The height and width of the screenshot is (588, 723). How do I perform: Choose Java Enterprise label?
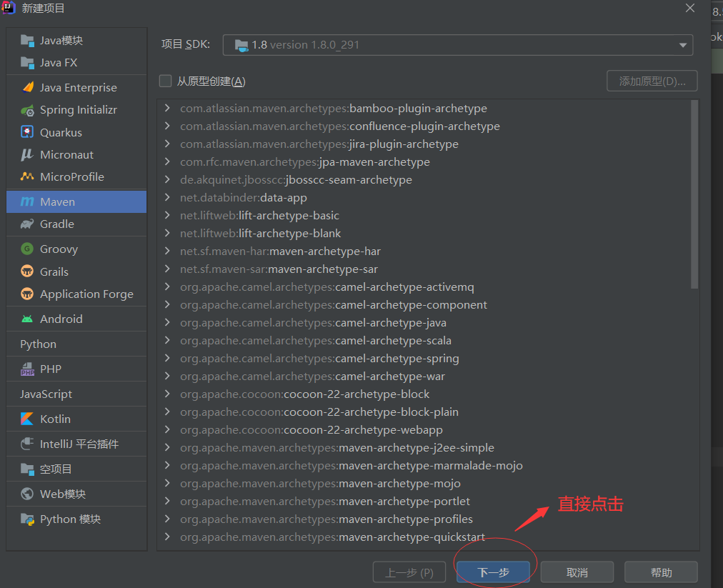tap(79, 88)
